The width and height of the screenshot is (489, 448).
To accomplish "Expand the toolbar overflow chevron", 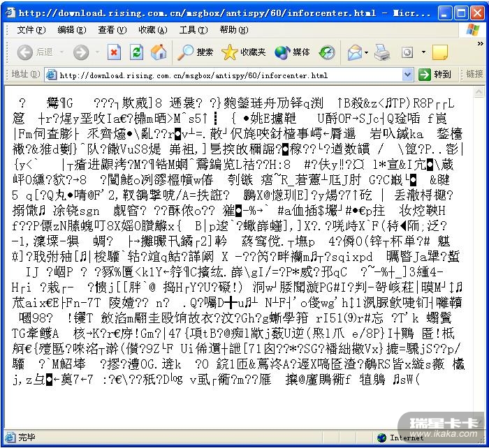I will (x=481, y=44).
